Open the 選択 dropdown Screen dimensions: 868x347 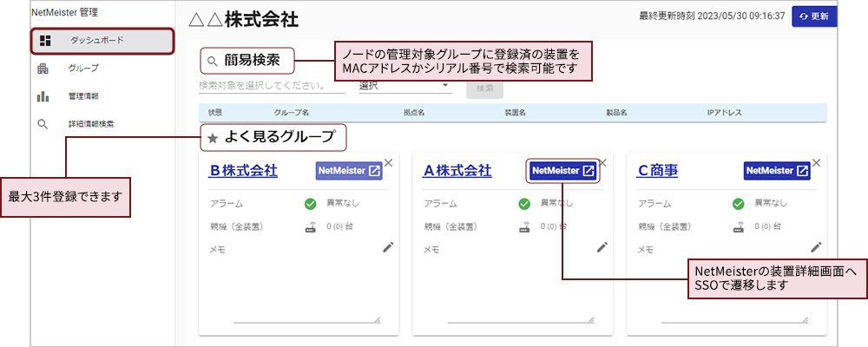(405, 86)
